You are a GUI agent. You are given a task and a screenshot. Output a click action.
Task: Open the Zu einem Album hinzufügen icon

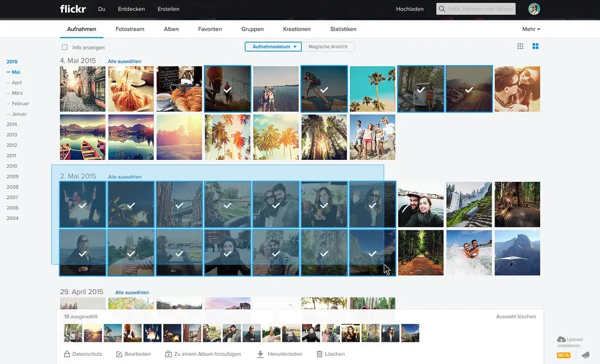170,353
